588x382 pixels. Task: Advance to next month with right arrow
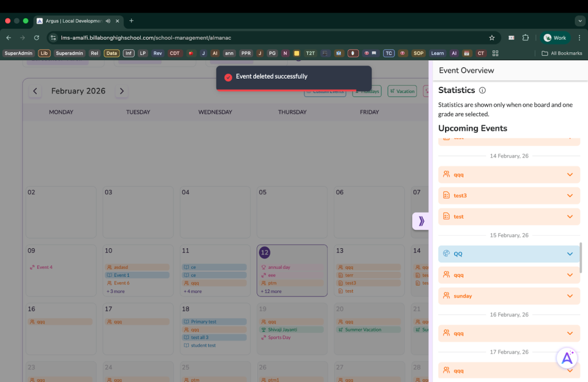pos(121,91)
